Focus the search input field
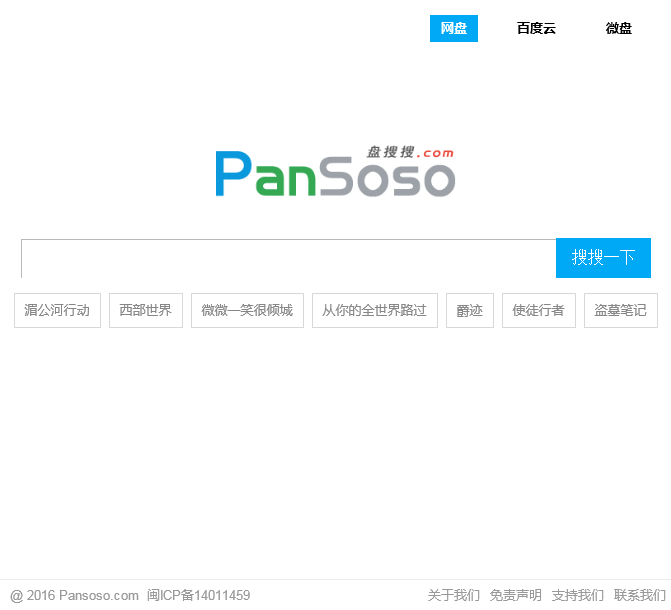The width and height of the screenshot is (671, 610). (x=288, y=258)
